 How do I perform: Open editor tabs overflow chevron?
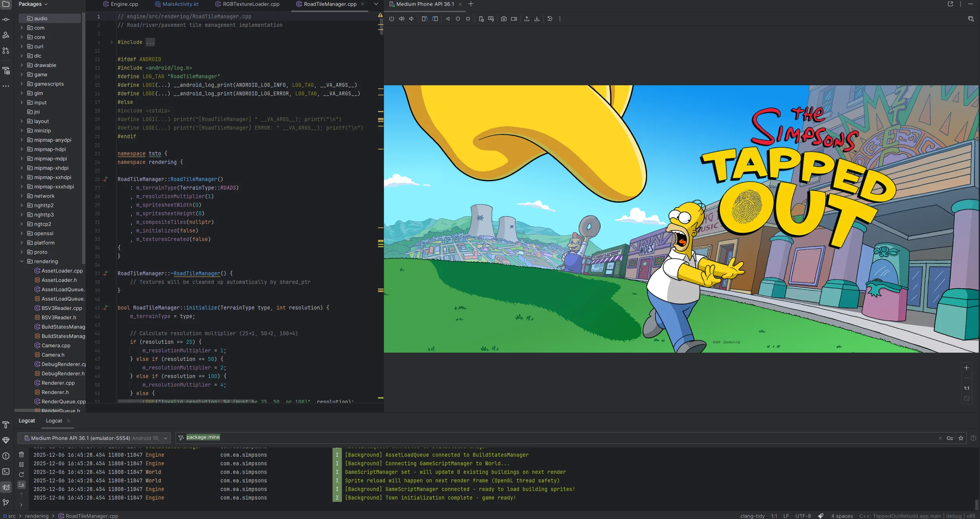click(x=376, y=4)
